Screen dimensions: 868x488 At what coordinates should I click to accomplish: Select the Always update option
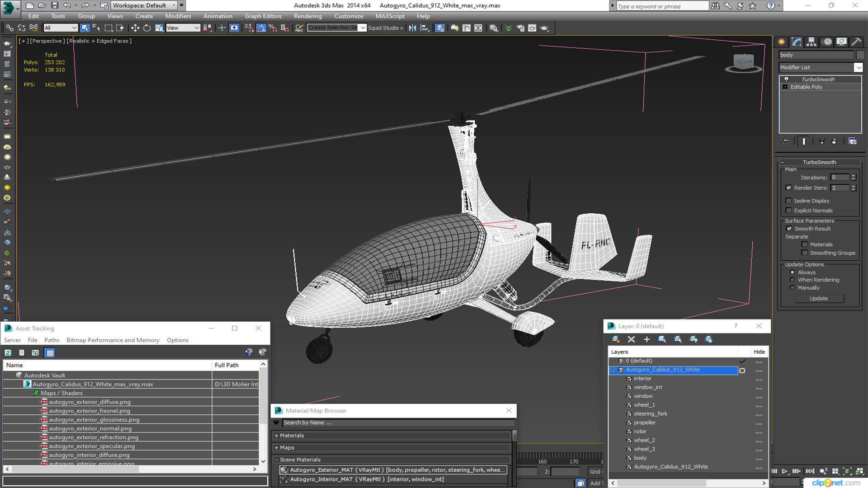pos(792,272)
